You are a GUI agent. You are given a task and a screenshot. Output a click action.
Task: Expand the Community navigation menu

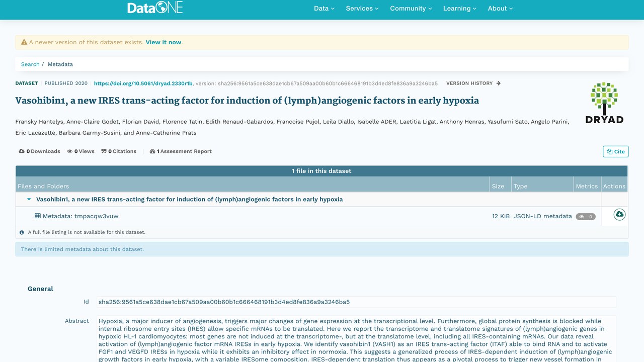pyautogui.click(x=411, y=9)
